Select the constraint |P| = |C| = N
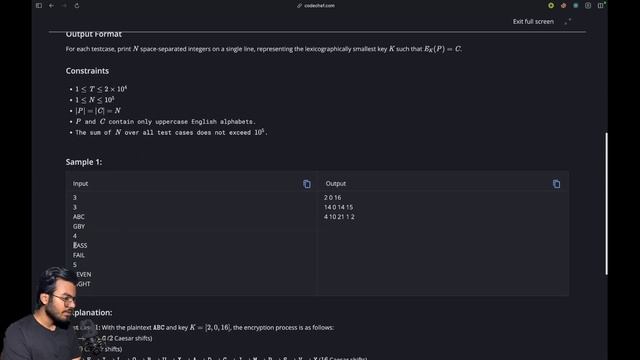Image resolution: width=640 pixels, height=360 pixels. pyautogui.click(x=98, y=111)
